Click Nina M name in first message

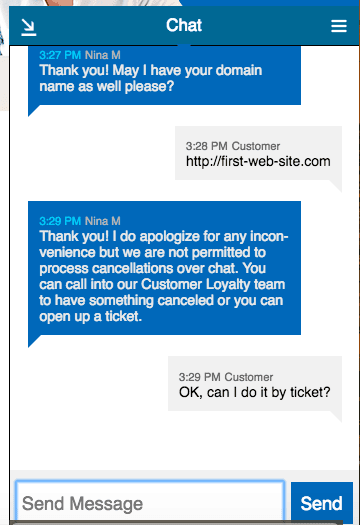tap(102, 55)
